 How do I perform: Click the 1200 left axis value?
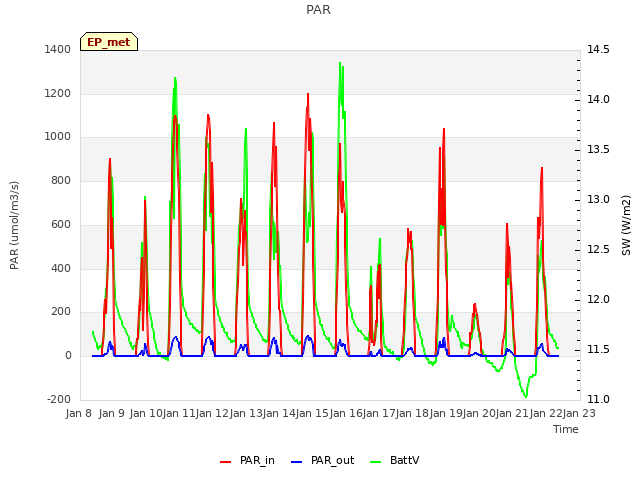pos(58,93)
